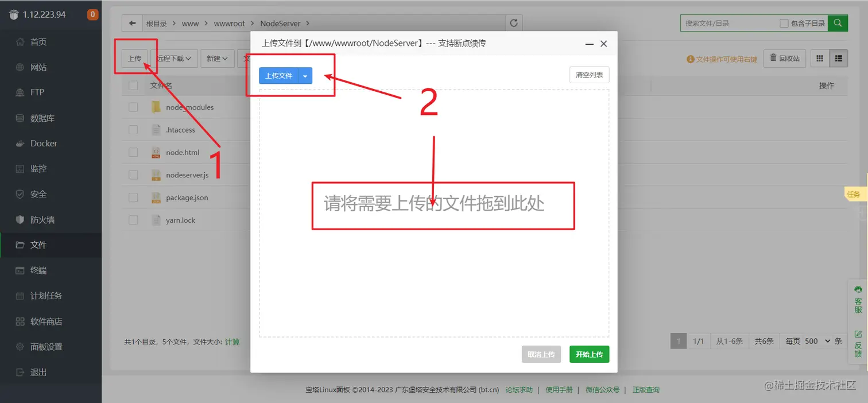Click 根目录 in the breadcrumb path

tap(156, 24)
